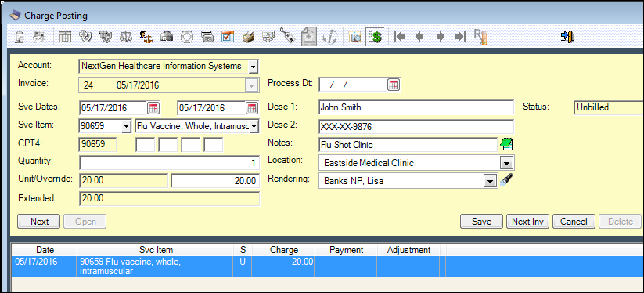The height and width of the screenshot is (293, 644).
Task: Click the key tag toolbar icon
Action: pos(288,37)
